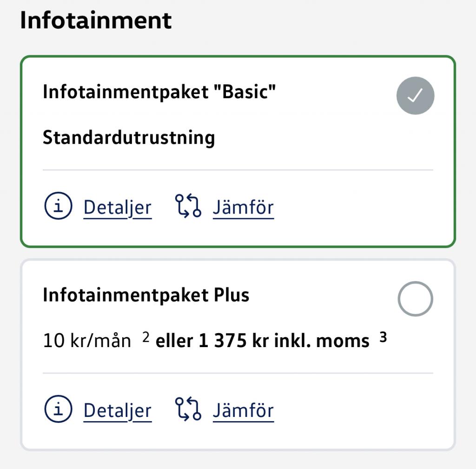Click the info icon in the Basic package card
Image resolution: width=476 pixels, height=469 pixels.
tap(59, 207)
